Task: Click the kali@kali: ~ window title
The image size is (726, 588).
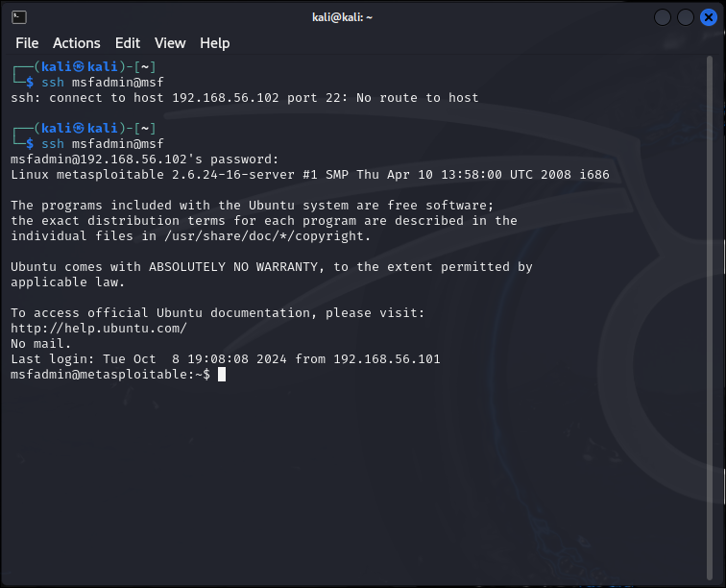Action: pyautogui.click(x=362, y=17)
